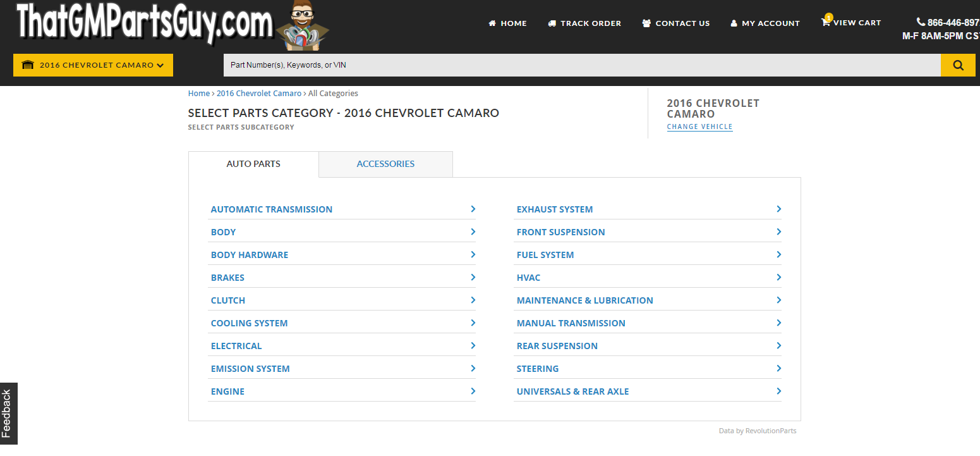Click the Exhaust System row chevron

pos(778,209)
